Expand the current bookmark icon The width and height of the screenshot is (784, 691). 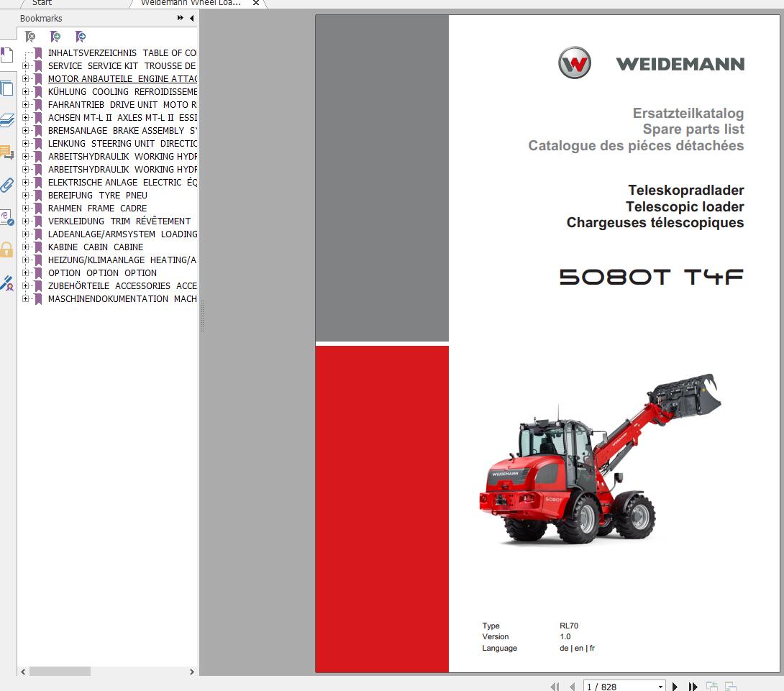point(81,36)
